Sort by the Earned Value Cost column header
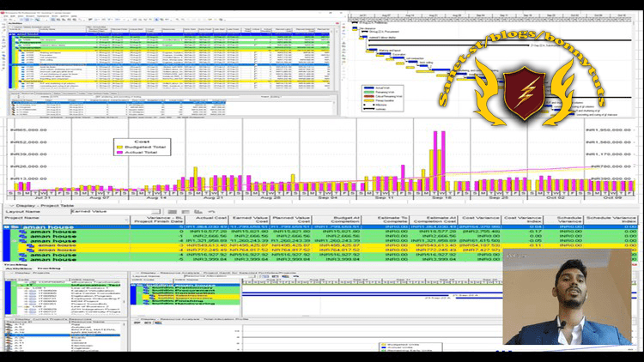Image resolution: width=644 pixels, height=362 pixels. pos(249,220)
